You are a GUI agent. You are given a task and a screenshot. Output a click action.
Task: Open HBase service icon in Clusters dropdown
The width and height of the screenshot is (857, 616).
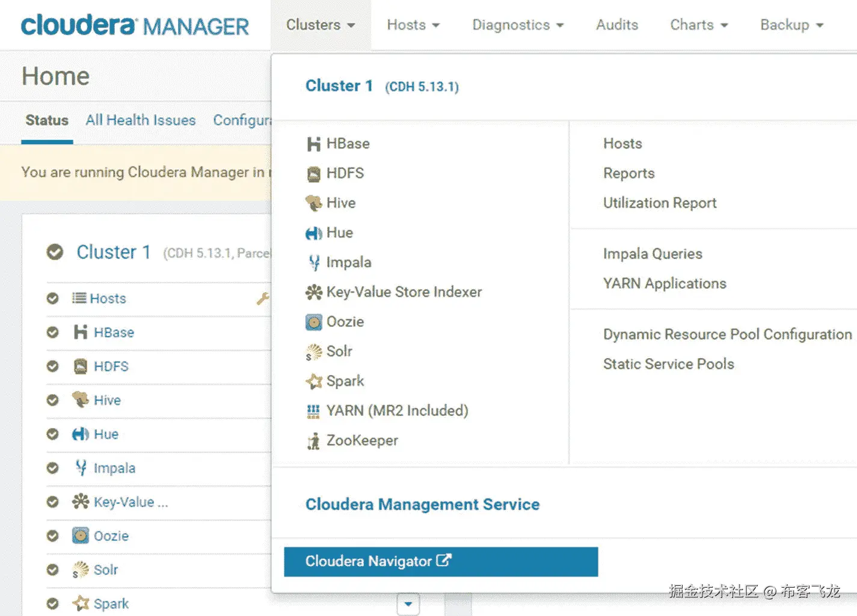pos(313,144)
